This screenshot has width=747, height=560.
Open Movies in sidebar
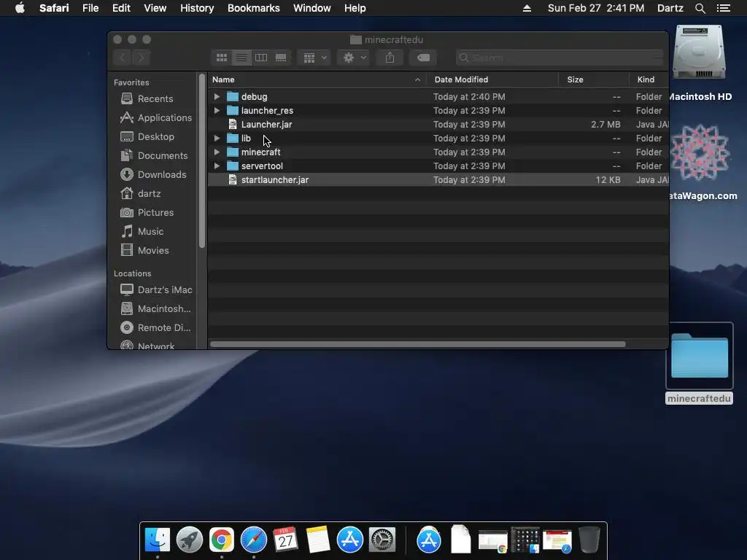pyautogui.click(x=145, y=251)
